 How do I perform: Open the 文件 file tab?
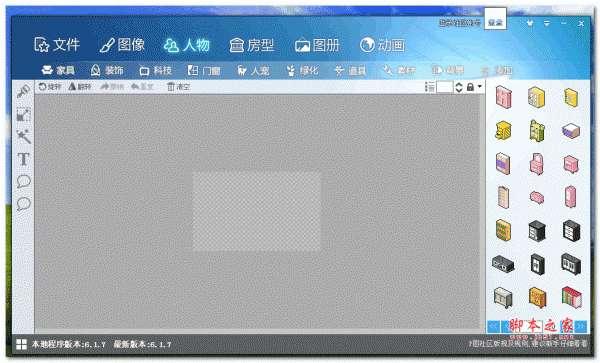pyautogui.click(x=57, y=45)
